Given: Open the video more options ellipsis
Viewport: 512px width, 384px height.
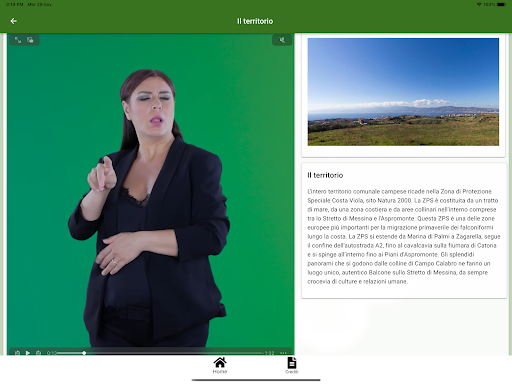Looking at the screenshot, I should 283,353.
